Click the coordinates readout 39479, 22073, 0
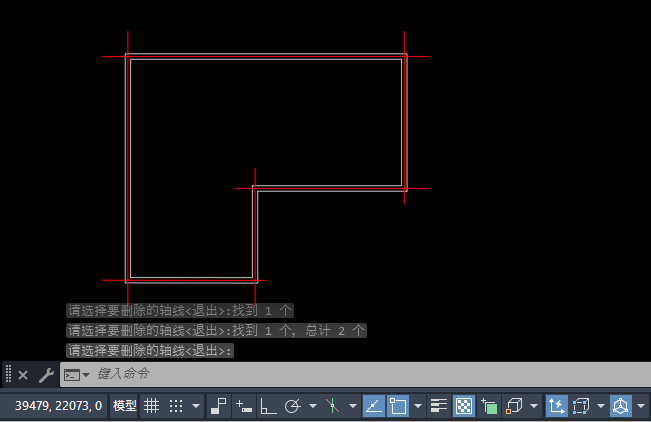This screenshot has width=651, height=422. tap(58, 406)
